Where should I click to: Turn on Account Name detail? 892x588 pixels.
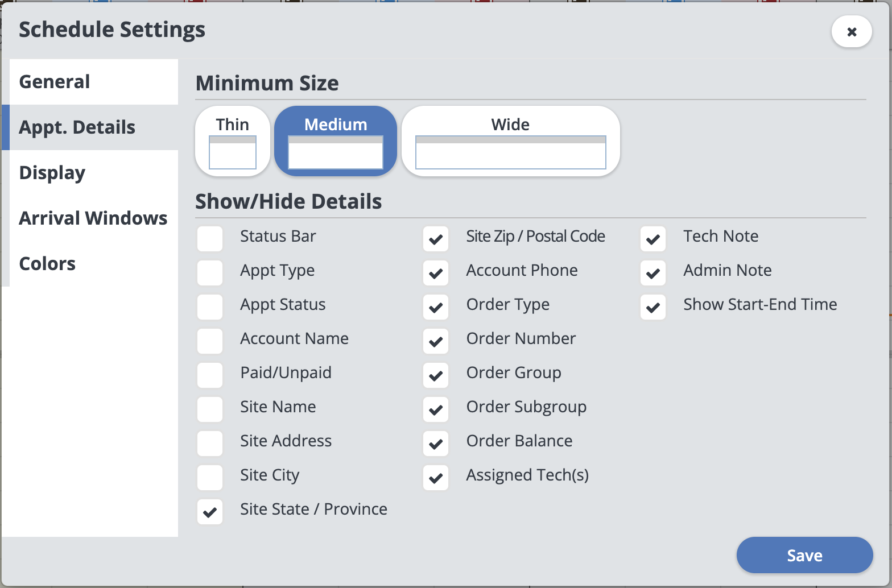(210, 341)
